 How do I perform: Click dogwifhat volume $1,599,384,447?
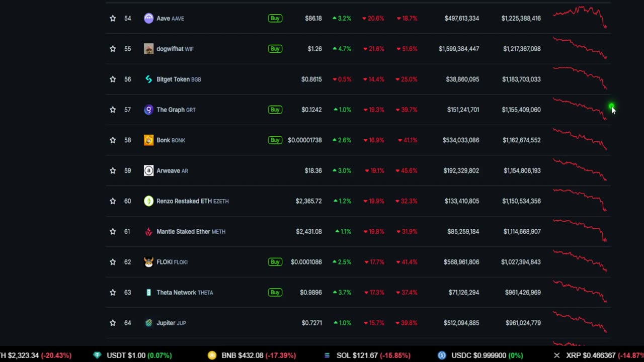(459, 49)
